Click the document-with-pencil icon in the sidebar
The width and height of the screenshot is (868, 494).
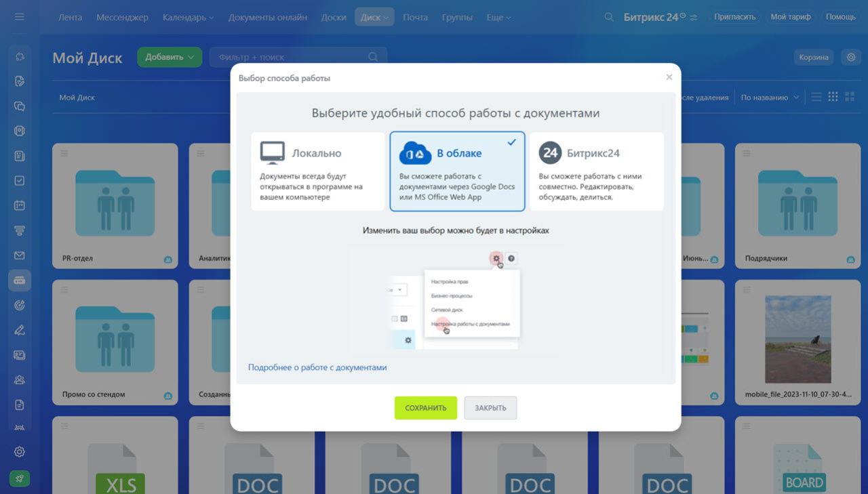pyautogui.click(x=19, y=81)
